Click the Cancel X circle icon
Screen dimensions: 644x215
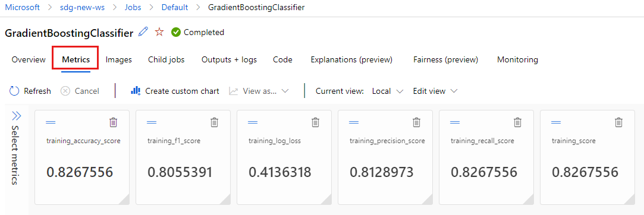click(x=65, y=91)
